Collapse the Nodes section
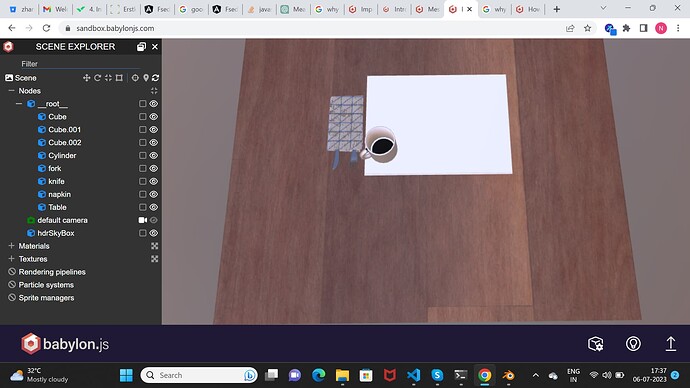 (11, 91)
